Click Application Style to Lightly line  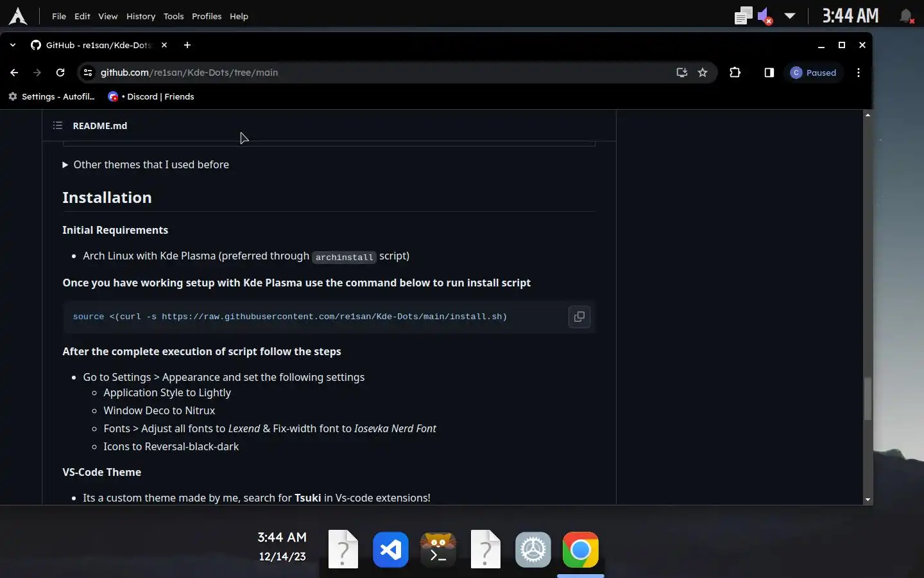tap(167, 392)
